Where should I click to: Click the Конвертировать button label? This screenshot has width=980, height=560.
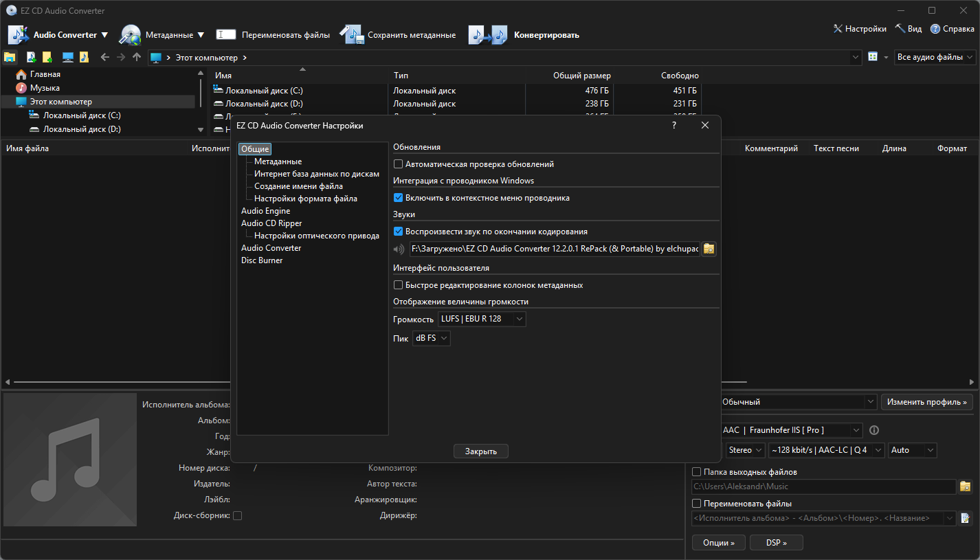coord(546,35)
